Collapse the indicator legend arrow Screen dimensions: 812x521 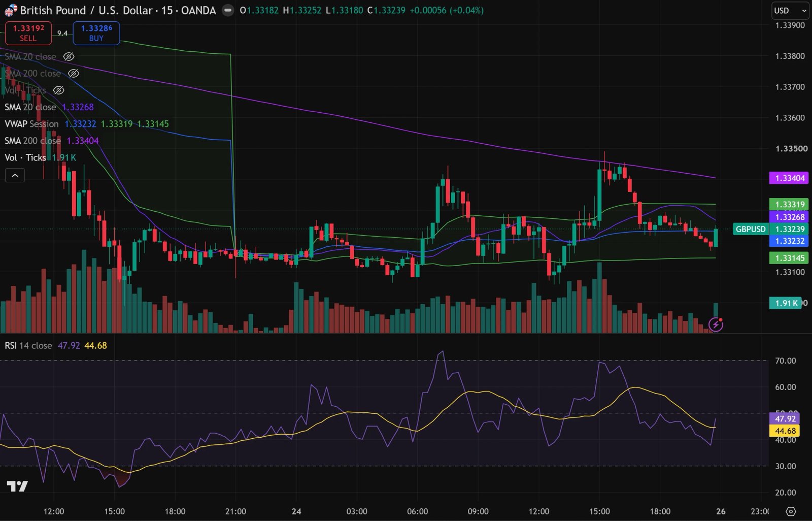click(x=15, y=175)
